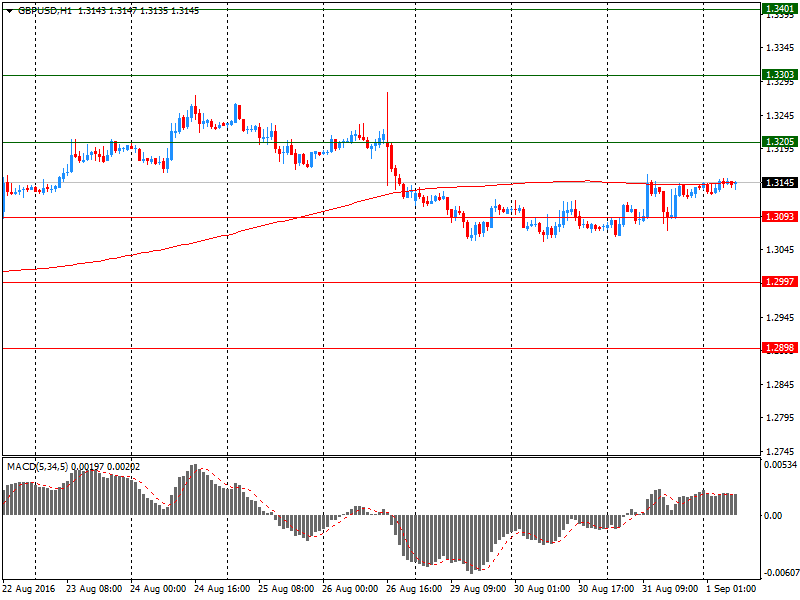The height and width of the screenshot is (600, 800).
Task: Select the 1.3303 green price level label
Action: [780, 75]
